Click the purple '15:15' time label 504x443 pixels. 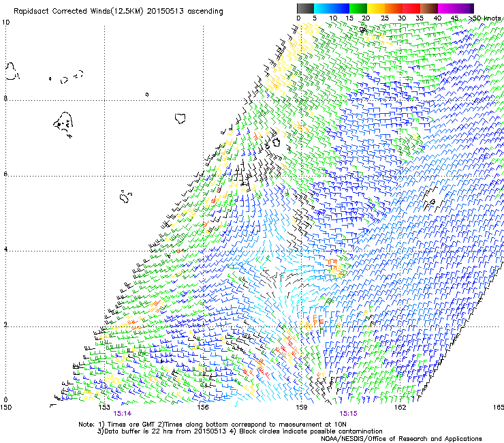[349, 414]
